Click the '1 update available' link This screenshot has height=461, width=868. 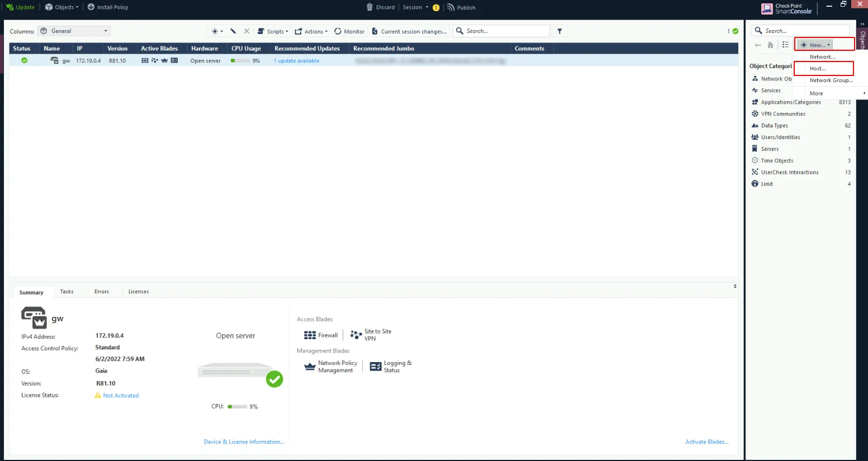[296, 61]
